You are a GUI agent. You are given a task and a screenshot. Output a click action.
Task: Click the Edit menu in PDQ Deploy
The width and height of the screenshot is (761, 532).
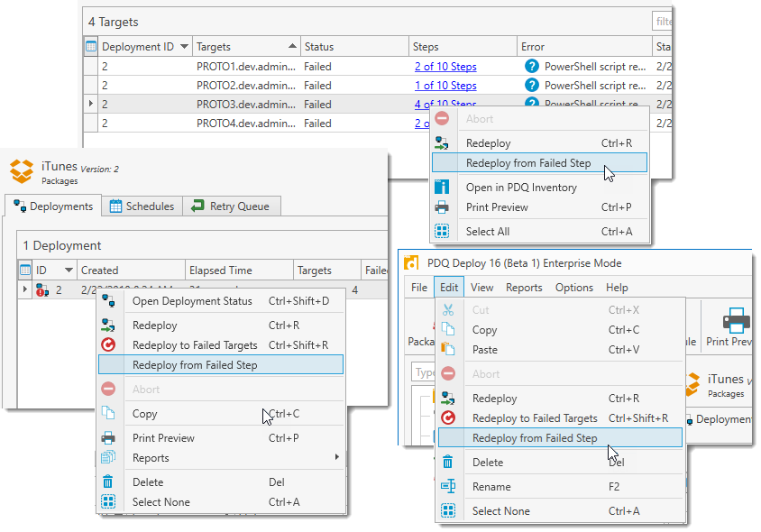(x=449, y=288)
